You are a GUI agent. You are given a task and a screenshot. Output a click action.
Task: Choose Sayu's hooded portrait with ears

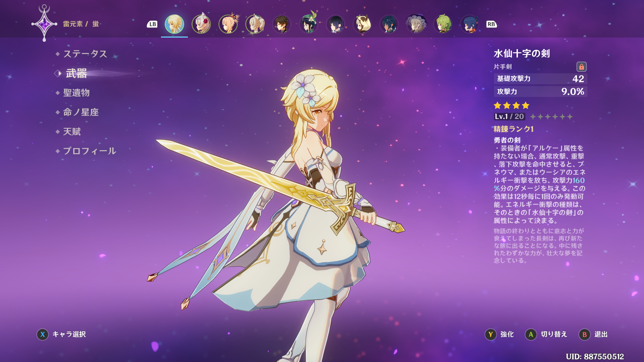tap(362, 24)
